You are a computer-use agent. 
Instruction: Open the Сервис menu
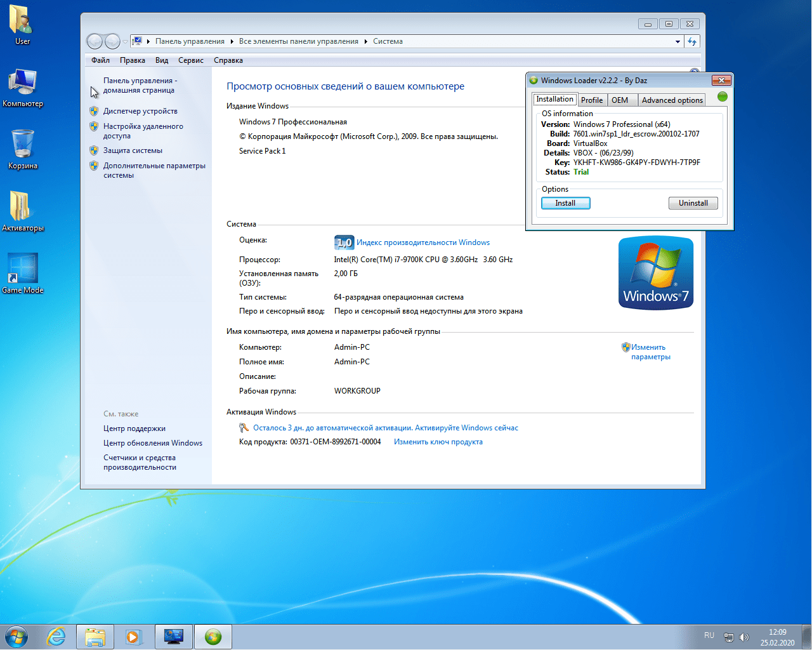click(x=191, y=60)
